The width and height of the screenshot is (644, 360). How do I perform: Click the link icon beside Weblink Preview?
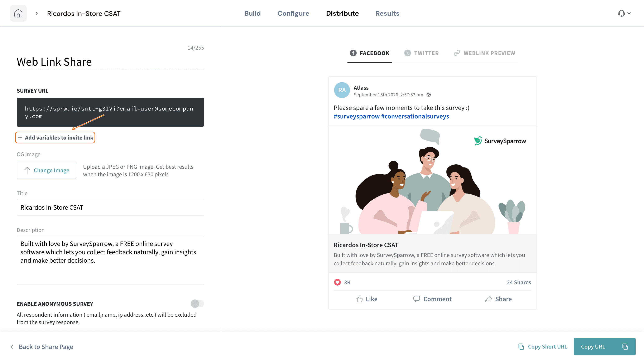(457, 53)
